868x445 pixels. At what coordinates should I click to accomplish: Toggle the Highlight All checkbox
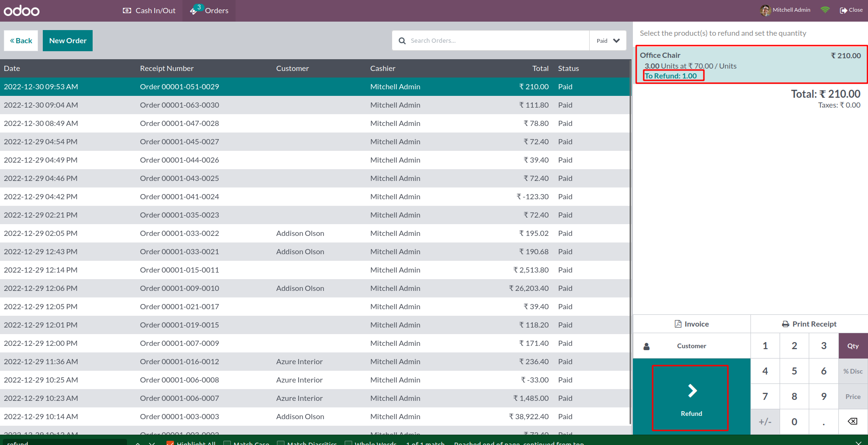[170, 443]
